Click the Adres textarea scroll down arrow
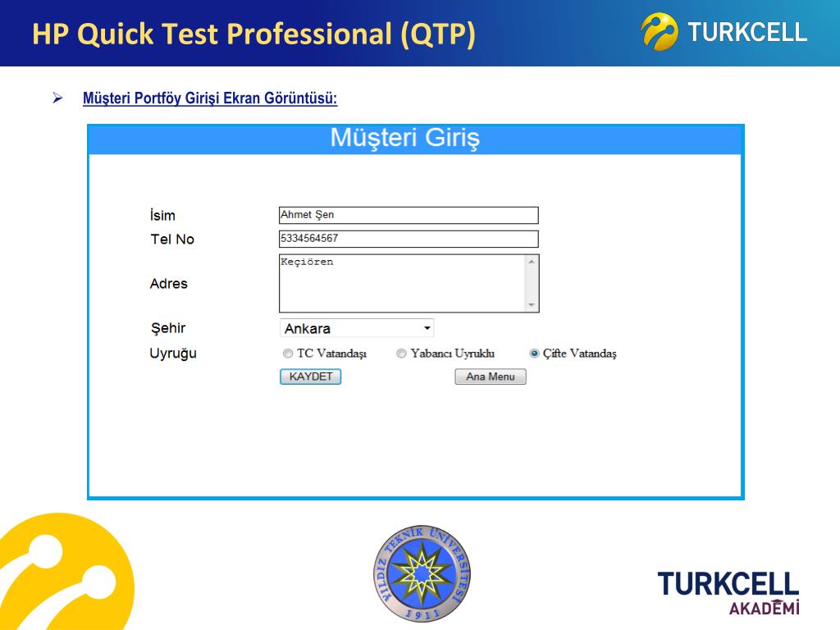Viewport: 840px width, 630px height. pyautogui.click(x=532, y=305)
